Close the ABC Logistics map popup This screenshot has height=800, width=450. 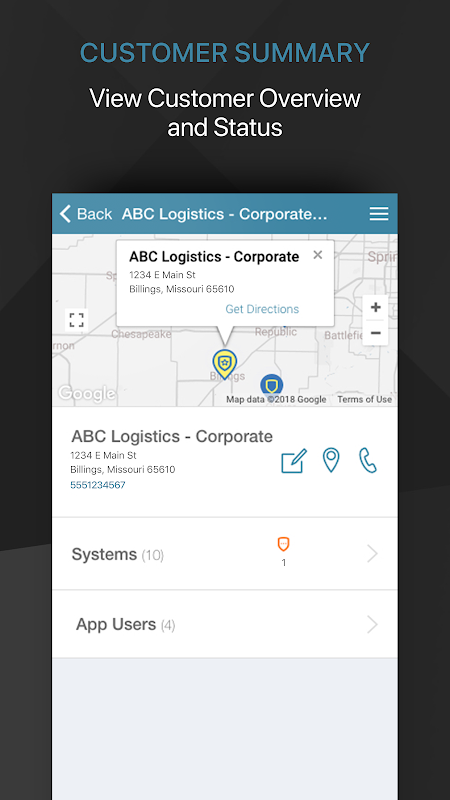pyautogui.click(x=318, y=255)
